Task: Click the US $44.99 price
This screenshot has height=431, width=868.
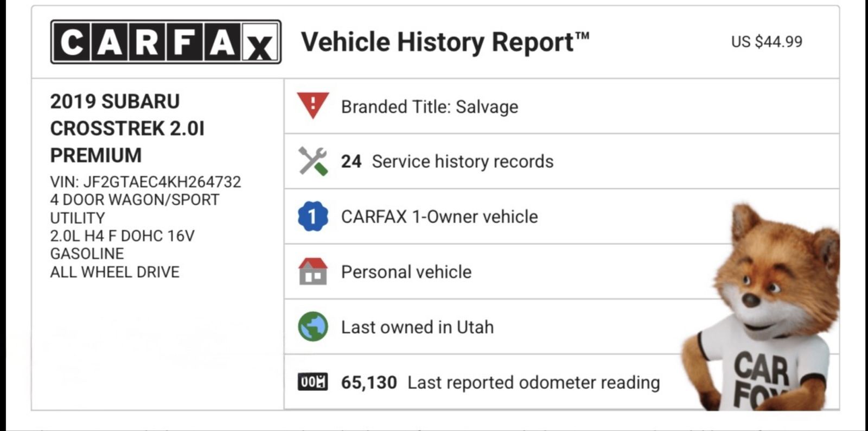Action: [x=766, y=42]
